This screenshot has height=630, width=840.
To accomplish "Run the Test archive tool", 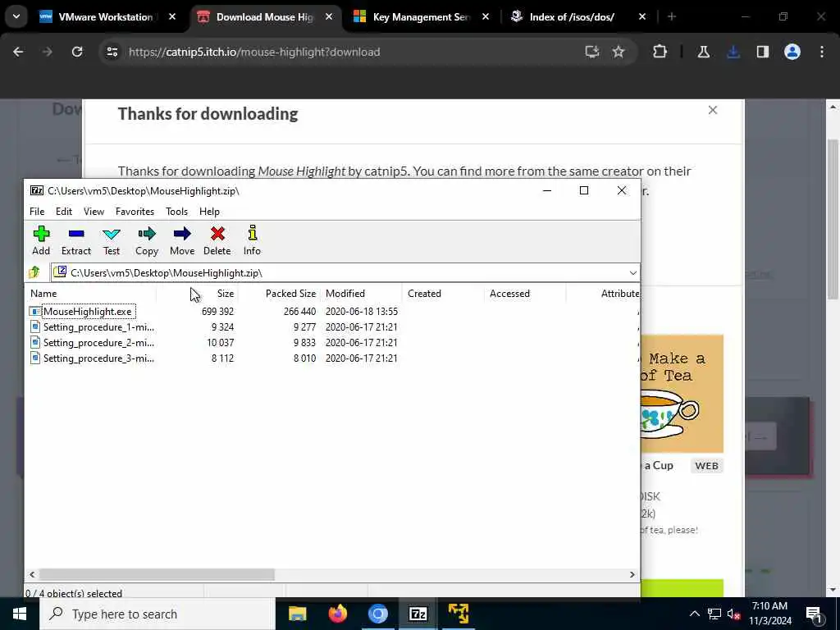I will [x=112, y=240].
